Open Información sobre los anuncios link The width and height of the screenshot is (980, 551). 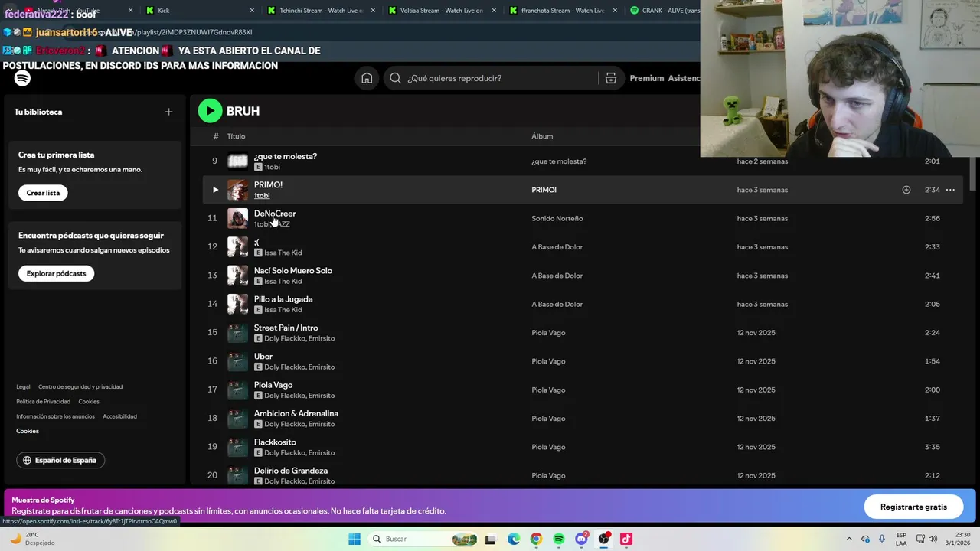[x=55, y=416]
